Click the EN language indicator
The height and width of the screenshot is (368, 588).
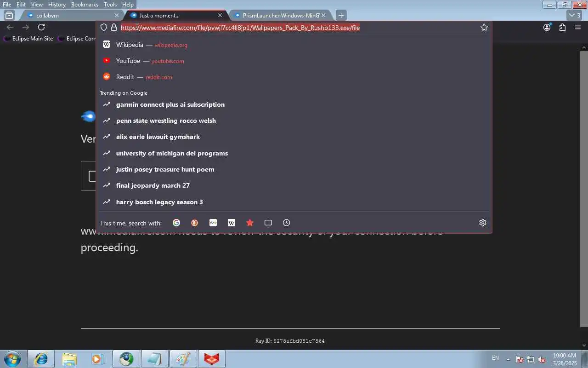[x=495, y=358]
